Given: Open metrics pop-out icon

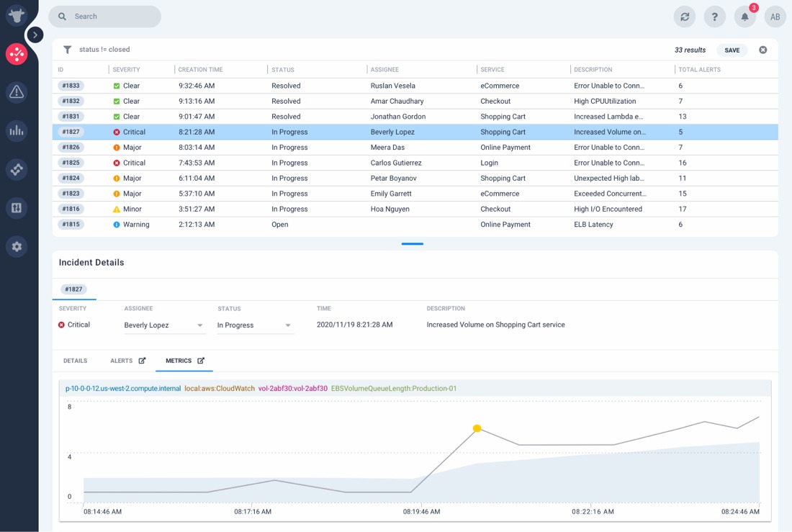Looking at the screenshot, I should tap(201, 361).
